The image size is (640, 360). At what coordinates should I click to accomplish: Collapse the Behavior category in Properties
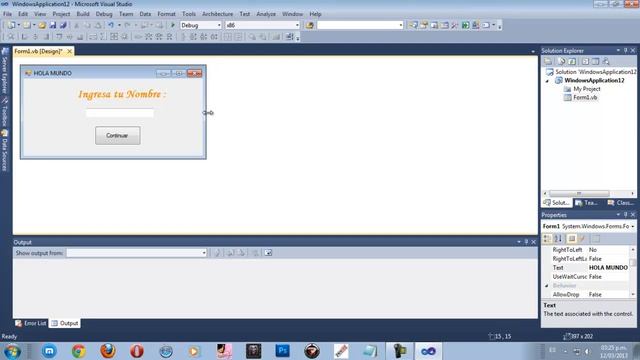pos(547,286)
